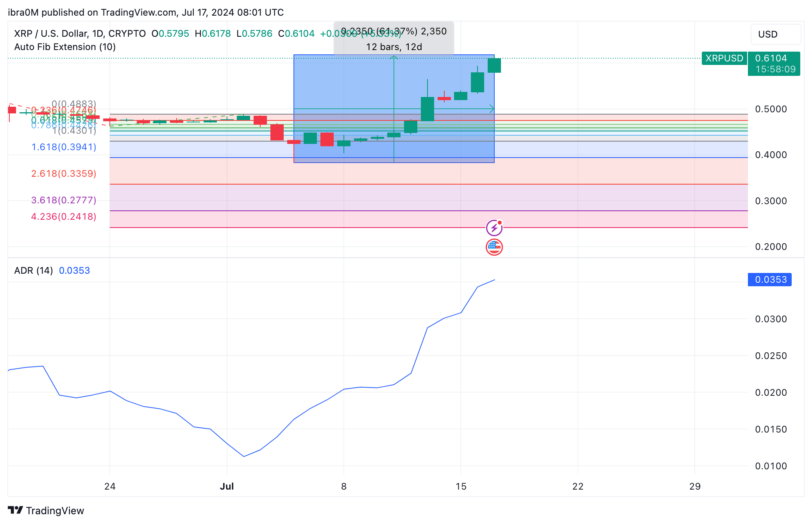Click the 0.0300 ADR axis label
Image resolution: width=812 pixels, height=524 pixels.
tap(771, 319)
